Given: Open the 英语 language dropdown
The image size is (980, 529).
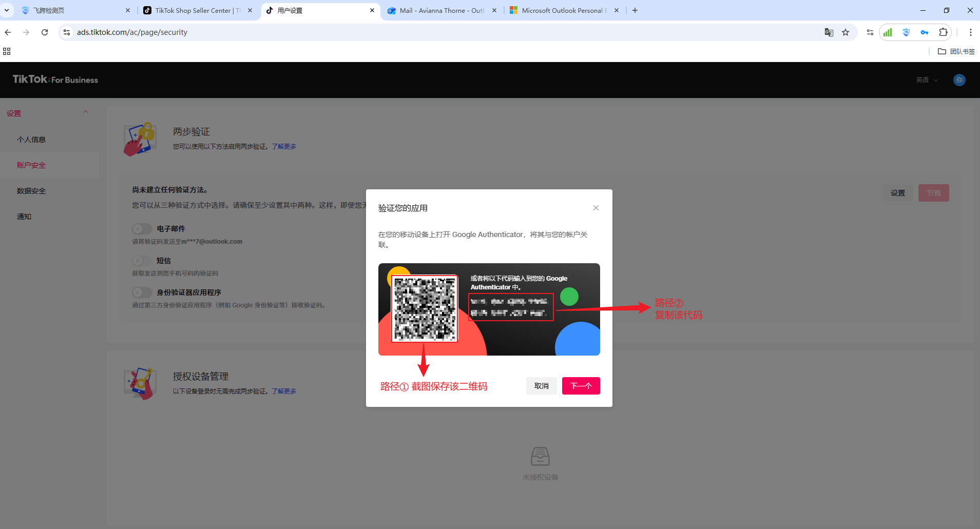Looking at the screenshot, I should pyautogui.click(x=927, y=80).
